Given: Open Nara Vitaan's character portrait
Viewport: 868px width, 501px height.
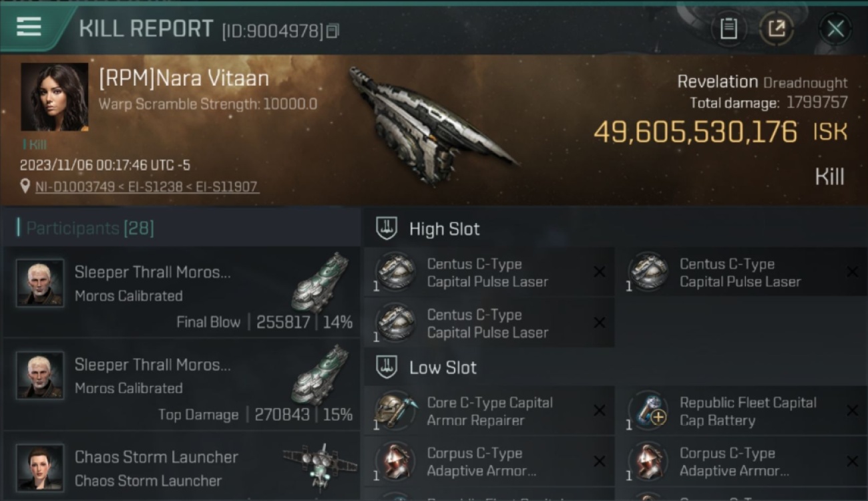Looking at the screenshot, I should pyautogui.click(x=55, y=97).
